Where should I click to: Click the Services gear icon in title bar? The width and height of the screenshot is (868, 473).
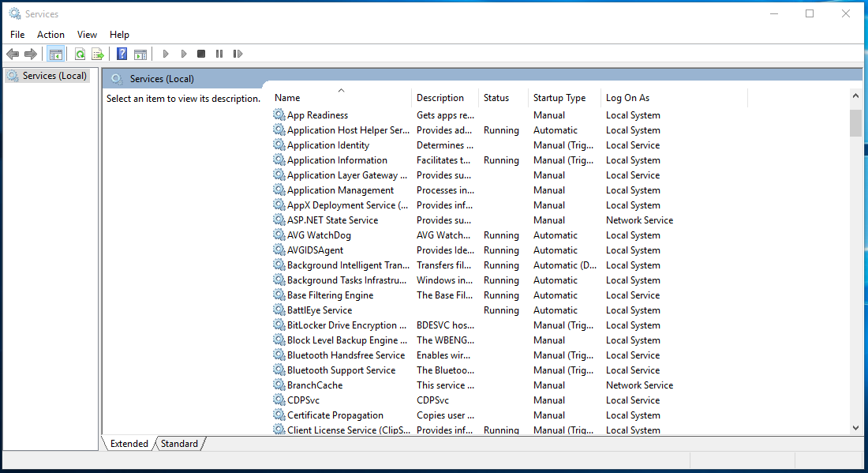[15, 13]
